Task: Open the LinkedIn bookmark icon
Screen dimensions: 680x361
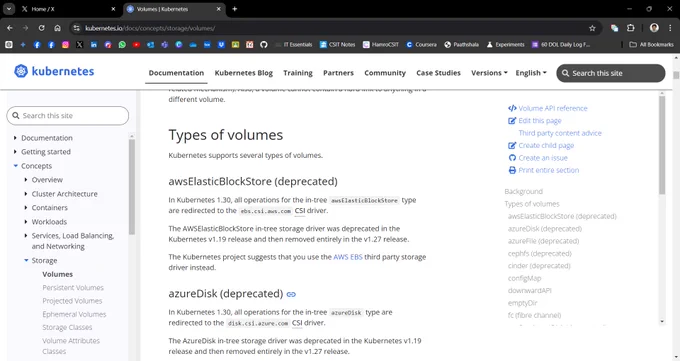Action: click(x=94, y=45)
